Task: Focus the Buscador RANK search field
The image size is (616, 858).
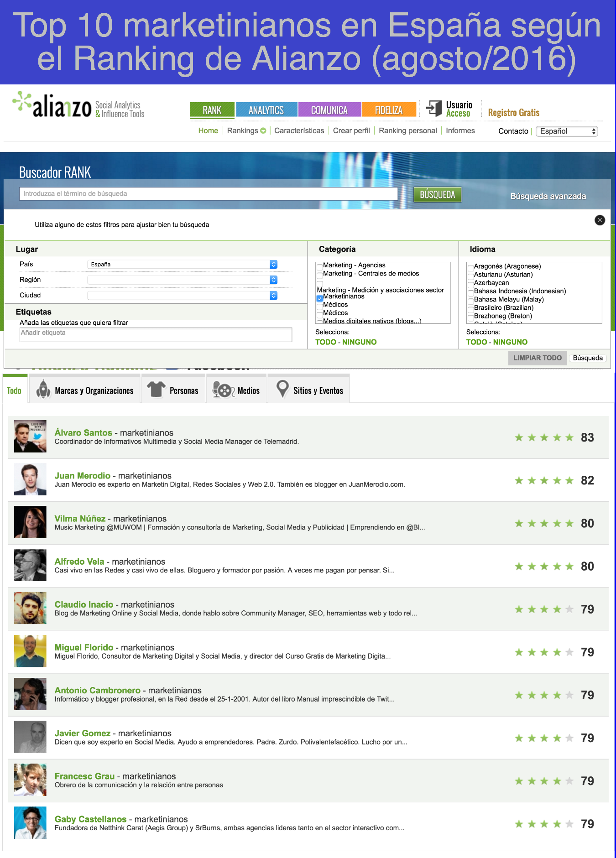Action: click(x=209, y=194)
